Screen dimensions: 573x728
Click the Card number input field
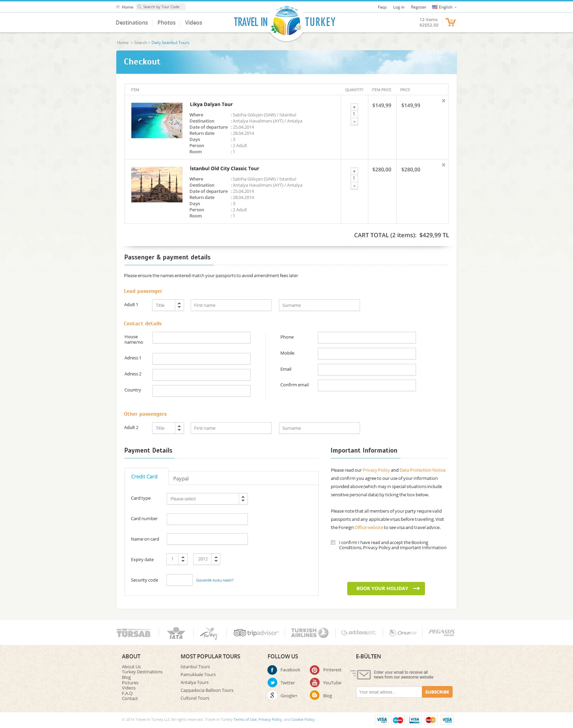207,519
